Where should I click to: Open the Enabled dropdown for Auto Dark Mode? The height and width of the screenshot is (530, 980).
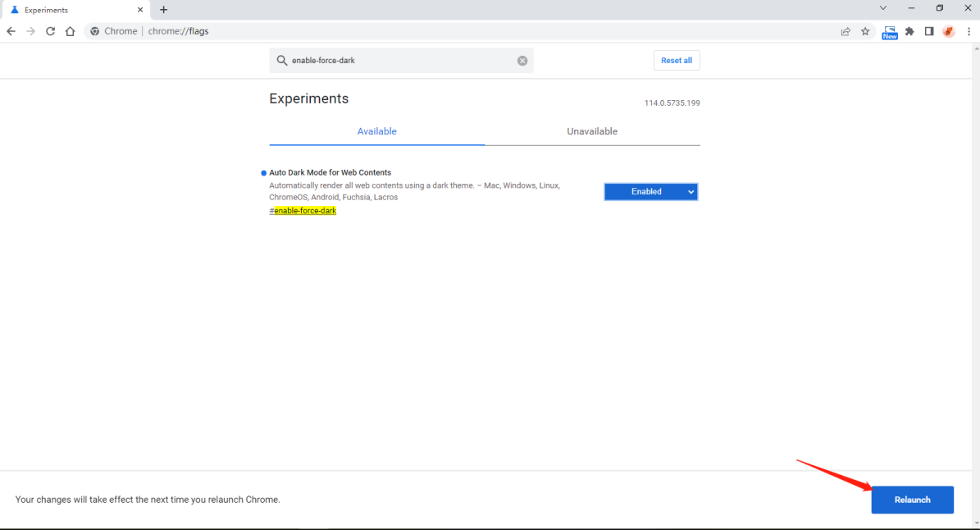(650, 192)
